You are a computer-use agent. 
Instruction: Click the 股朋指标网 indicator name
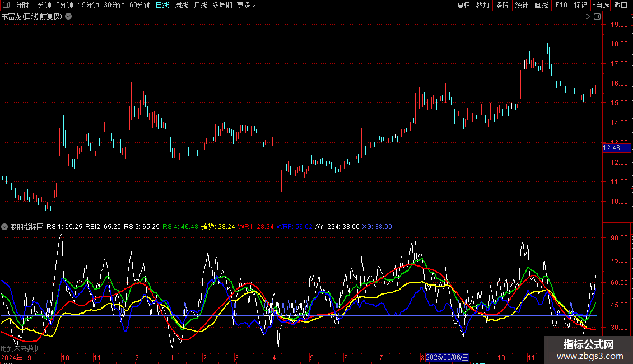[x=27, y=227]
